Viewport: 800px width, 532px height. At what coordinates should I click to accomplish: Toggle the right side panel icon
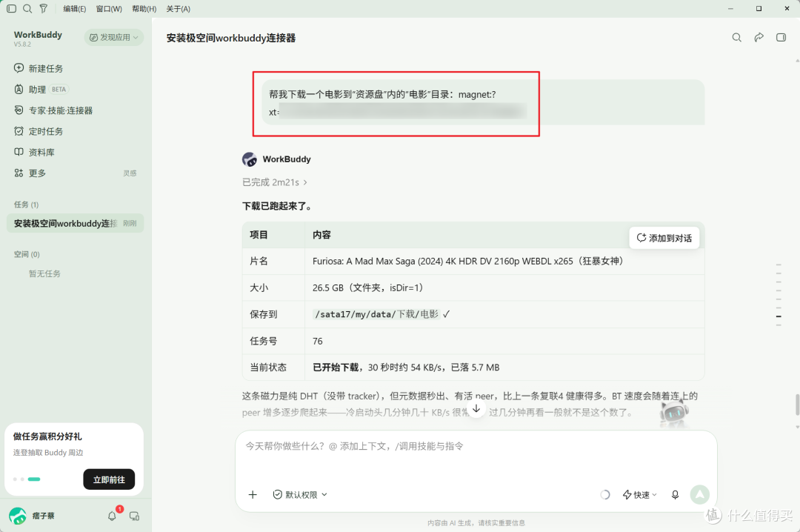(x=781, y=37)
